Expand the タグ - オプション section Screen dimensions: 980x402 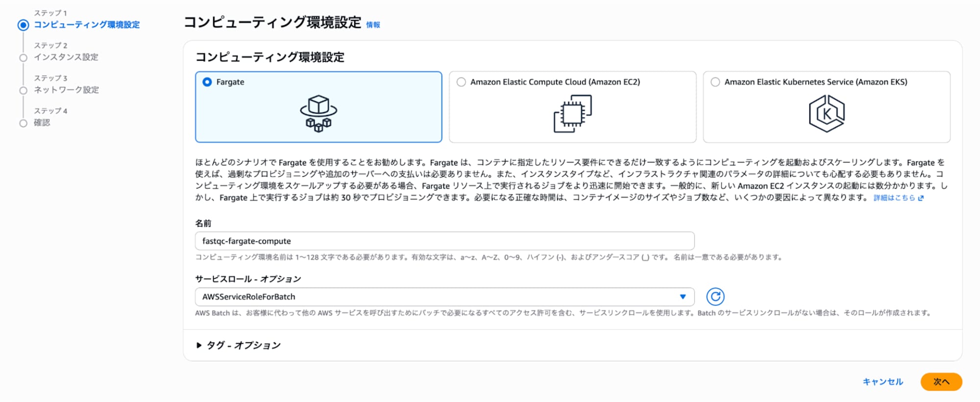pyautogui.click(x=239, y=345)
